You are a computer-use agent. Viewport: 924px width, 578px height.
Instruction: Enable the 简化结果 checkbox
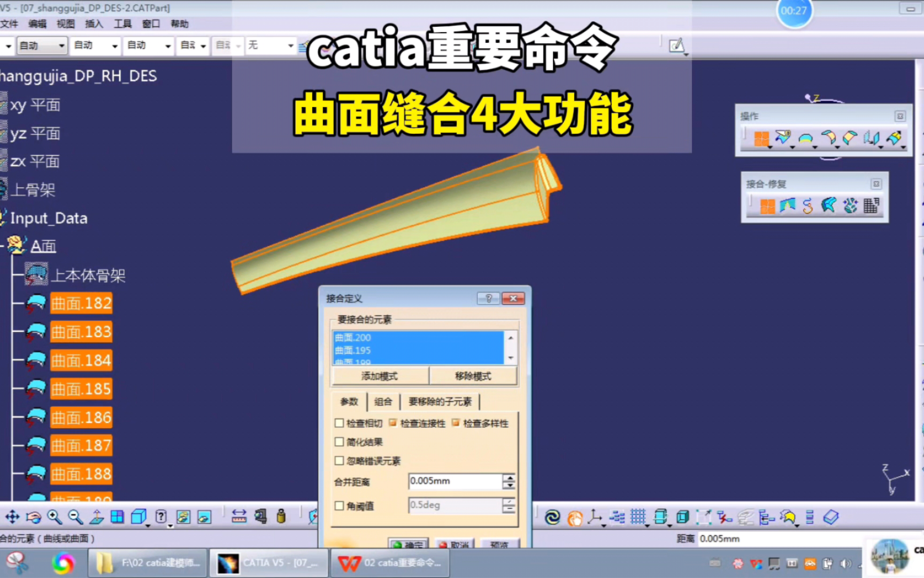[x=339, y=442]
